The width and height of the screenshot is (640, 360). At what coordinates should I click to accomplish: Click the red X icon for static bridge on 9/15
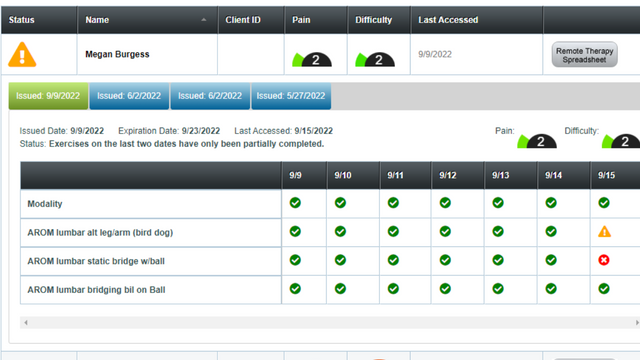[x=604, y=260]
